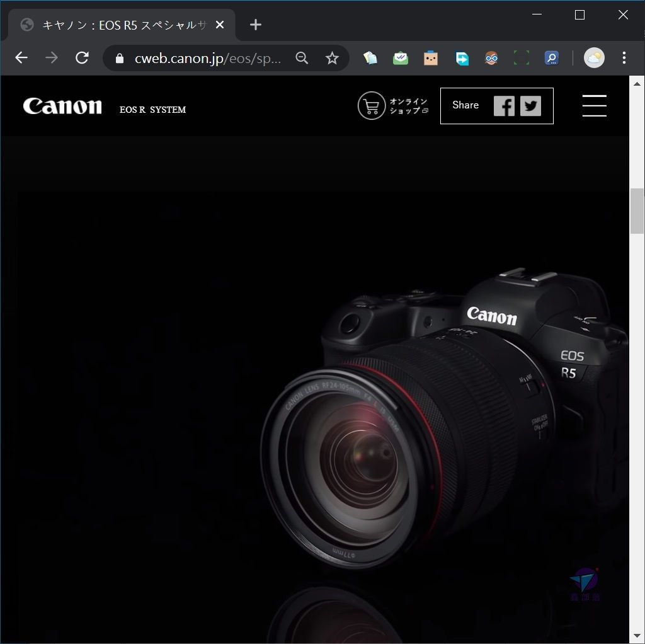645x644 pixels.
Task: Open the Chrome profile avatar
Action: click(x=594, y=58)
